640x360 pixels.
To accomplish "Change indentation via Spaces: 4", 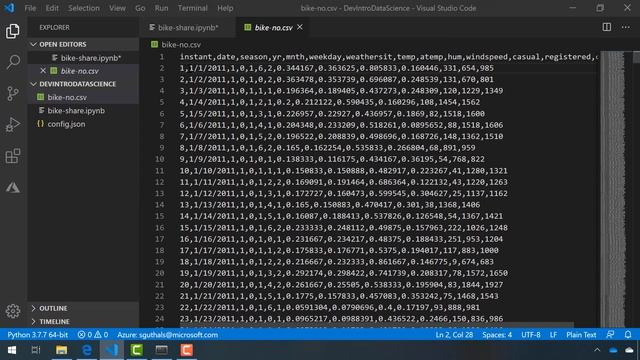I will coord(497,335).
